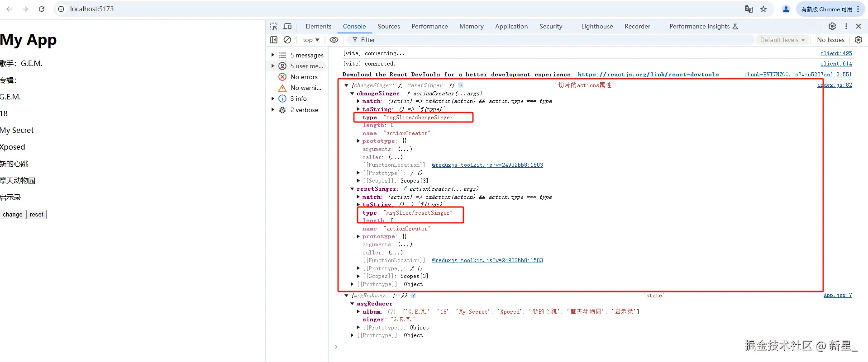Click the reset button on the page
Screen dimensions: 868x362
click(x=36, y=215)
